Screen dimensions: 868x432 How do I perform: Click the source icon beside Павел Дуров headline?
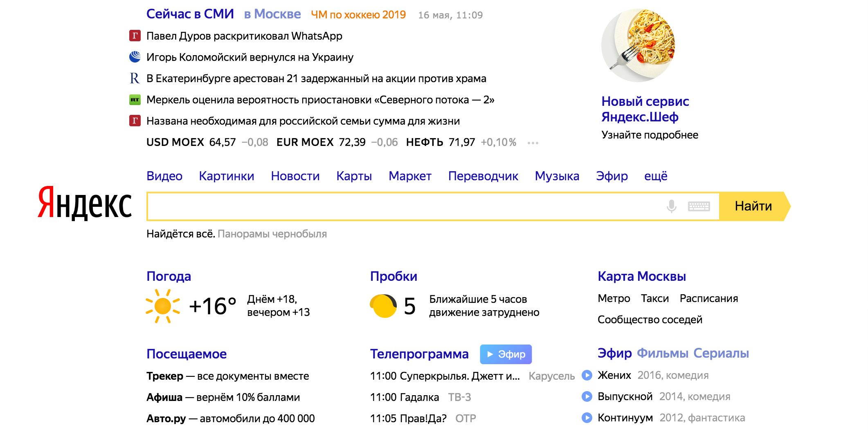135,36
